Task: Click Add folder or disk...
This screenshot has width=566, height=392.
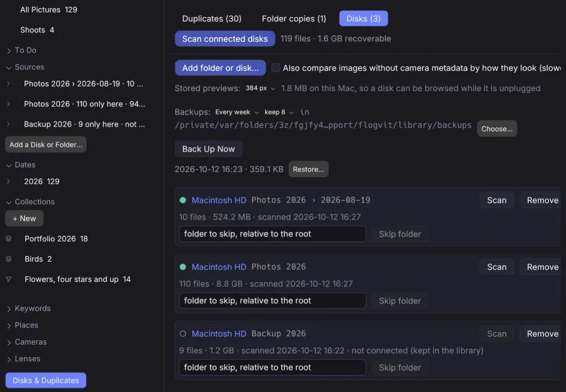Action: tap(220, 68)
